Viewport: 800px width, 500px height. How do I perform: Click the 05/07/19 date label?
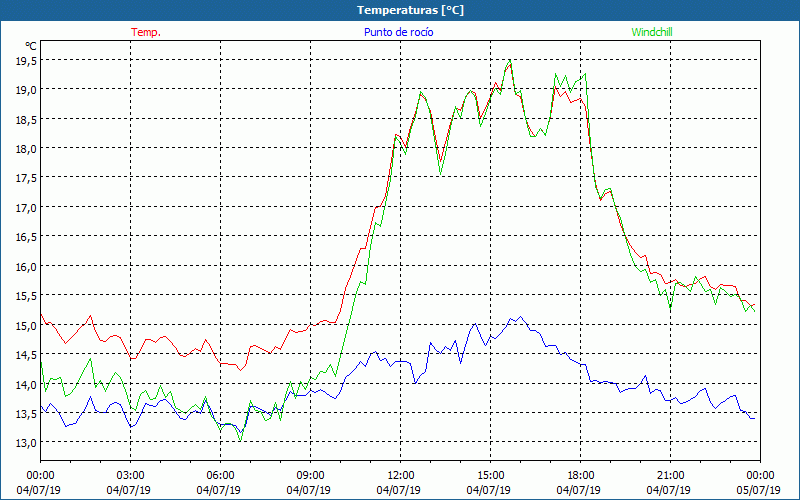click(759, 490)
